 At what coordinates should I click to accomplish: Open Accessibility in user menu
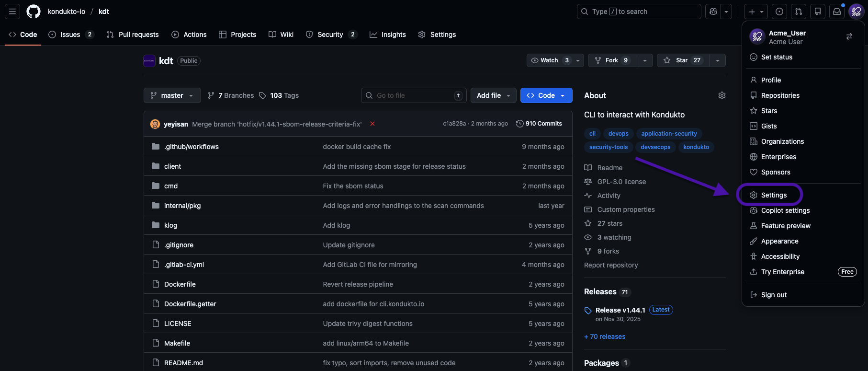coord(803,256)
